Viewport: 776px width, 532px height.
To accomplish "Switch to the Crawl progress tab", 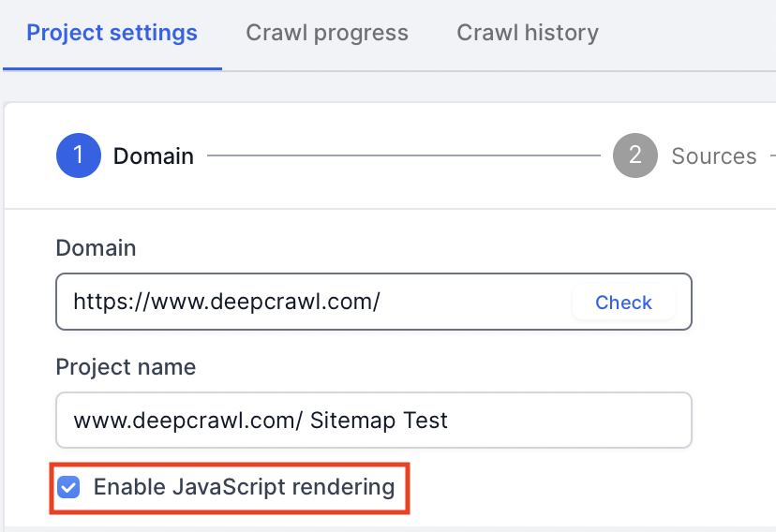I will pyautogui.click(x=327, y=34).
